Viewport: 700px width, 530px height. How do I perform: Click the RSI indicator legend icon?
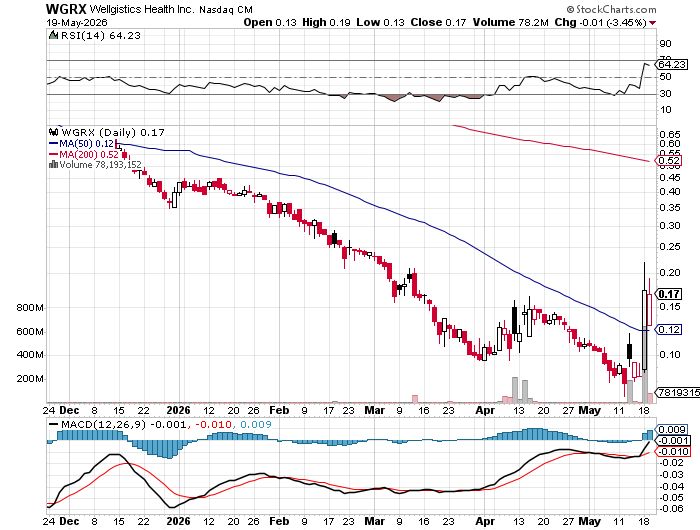(53, 35)
